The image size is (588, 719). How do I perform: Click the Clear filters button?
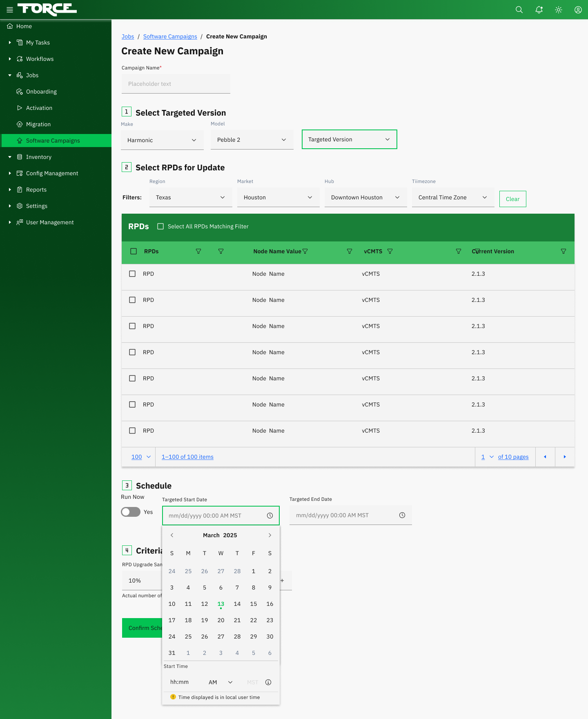[x=513, y=199]
